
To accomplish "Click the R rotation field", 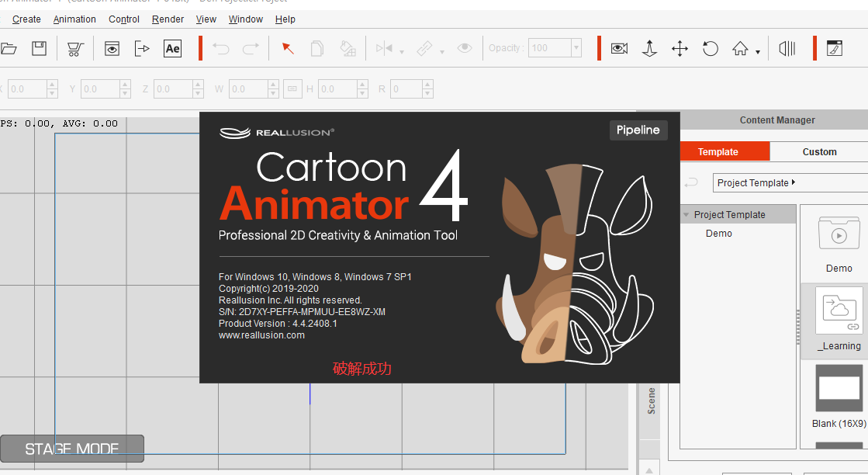I will tap(407, 88).
